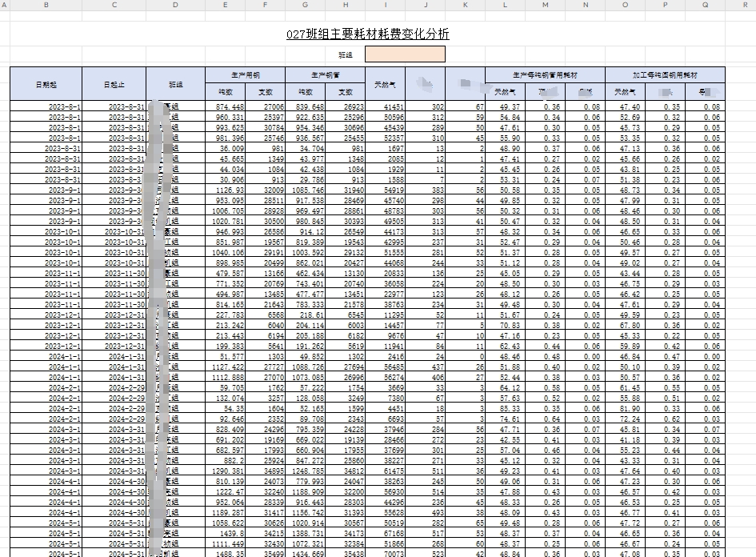This screenshot has width=756, height=557.
Task: Click the orange 班组 input cell
Action: (x=404, y=54)
